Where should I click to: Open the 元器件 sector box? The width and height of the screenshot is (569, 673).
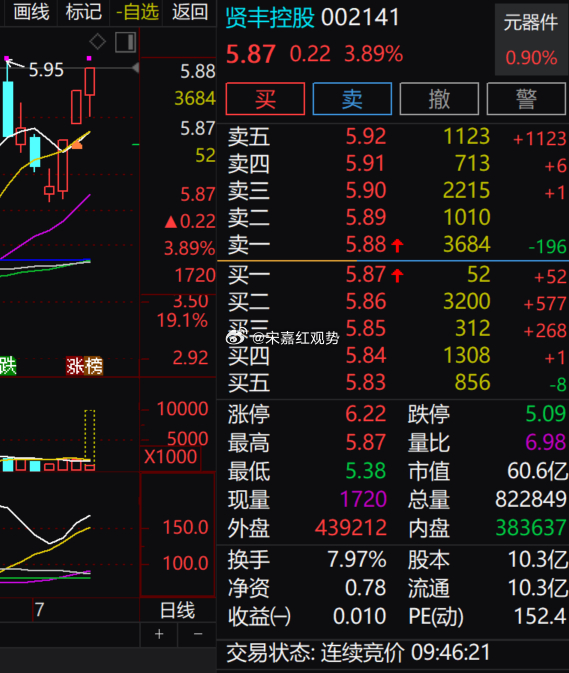pos(531,39)
